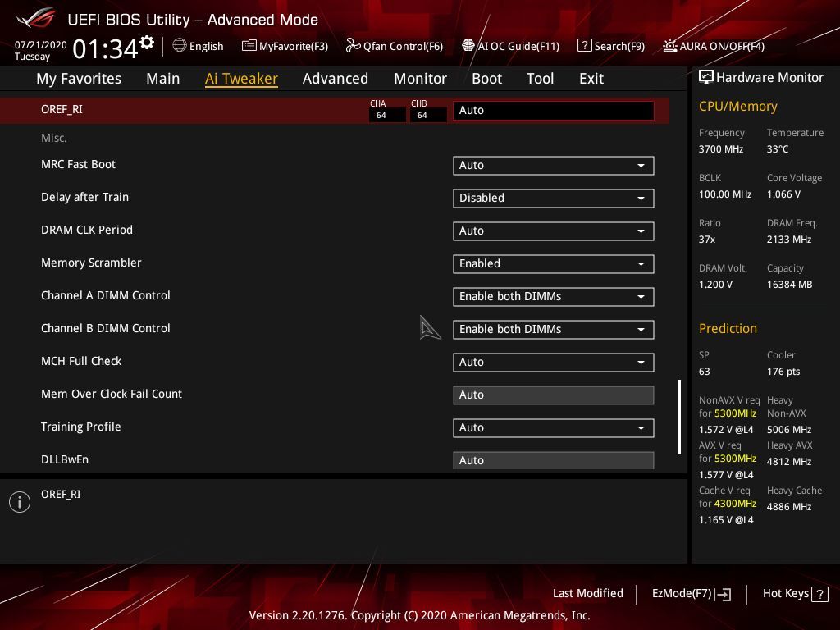The height and width of the screenshot is (630, 840).
Task: Click the settings gear icon beside the clock
Action: click(x=147, y=43)
